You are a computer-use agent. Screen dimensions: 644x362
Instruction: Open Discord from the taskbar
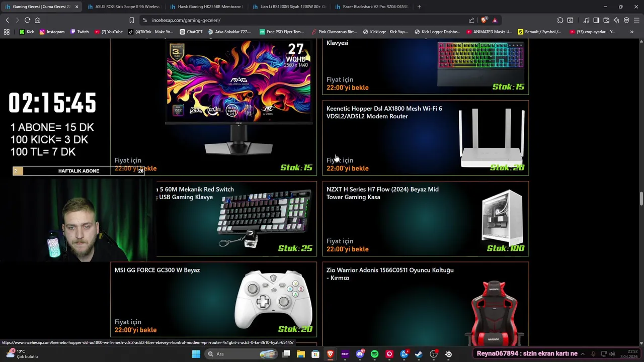click(360, 354)
